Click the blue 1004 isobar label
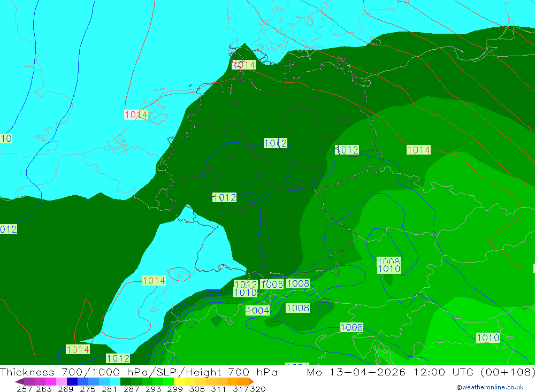Screen dimensions: 535x392 (258, 311)
